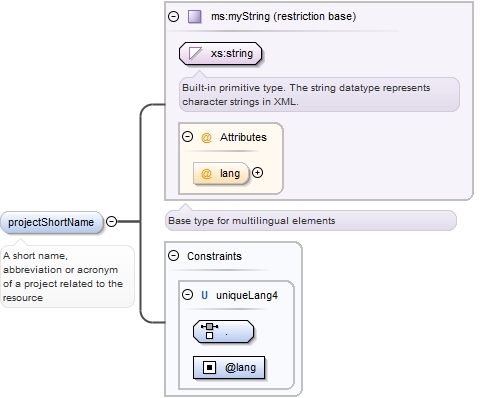Select the projectShortName element
The height and width of the screenshot is (398, 491).
pos(51,222)
